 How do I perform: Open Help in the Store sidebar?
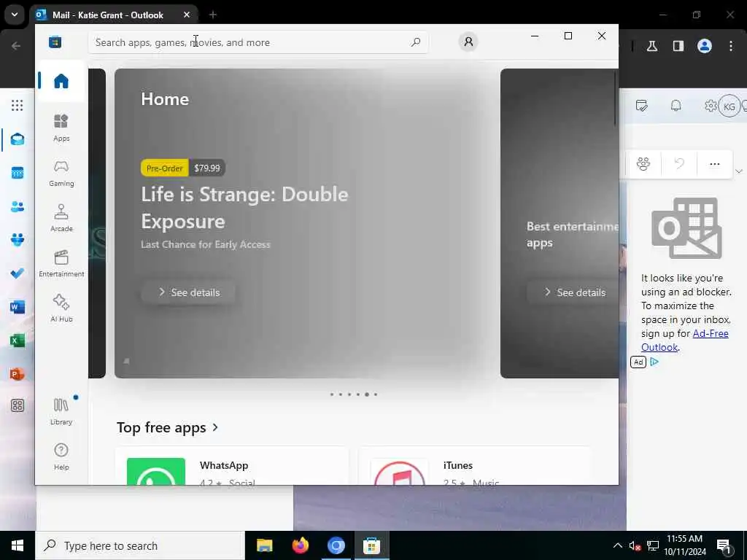tap(61, 456)
